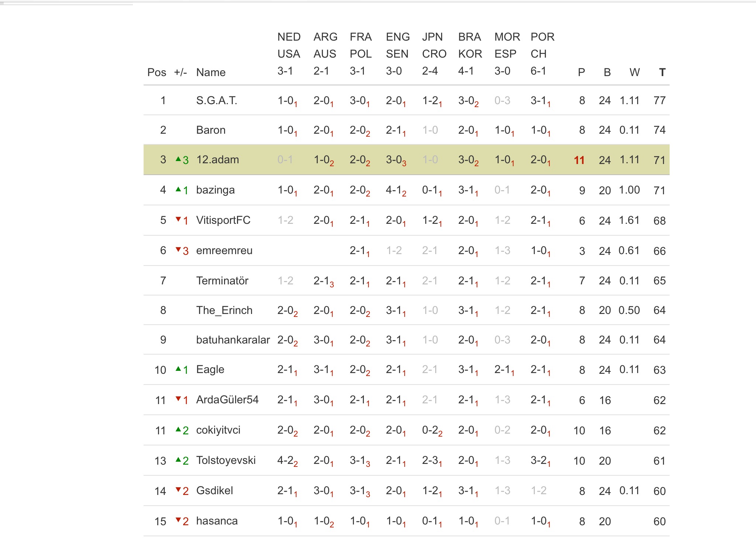
Task: Click the Pos column header
Action: [157, 72]
